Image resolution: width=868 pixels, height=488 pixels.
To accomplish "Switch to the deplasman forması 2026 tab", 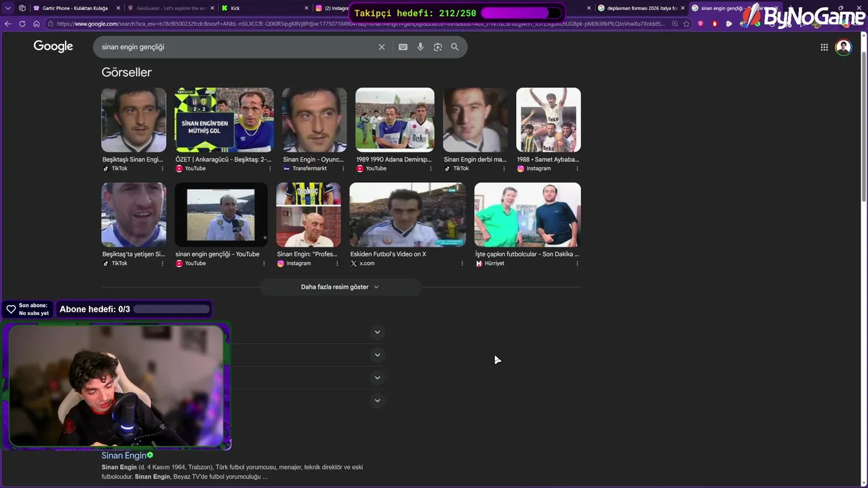I will (x=642, y=8).
